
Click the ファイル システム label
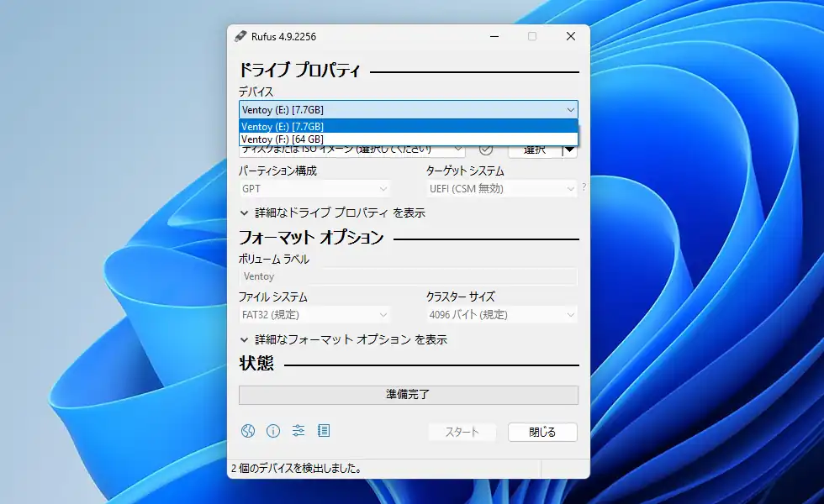point(273,297)
